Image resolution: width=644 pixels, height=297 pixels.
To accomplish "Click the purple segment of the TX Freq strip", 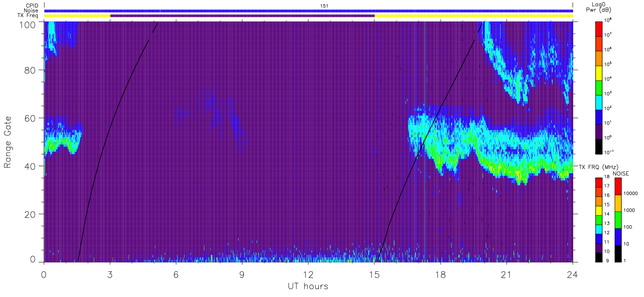I will click(x=242, y=16).
